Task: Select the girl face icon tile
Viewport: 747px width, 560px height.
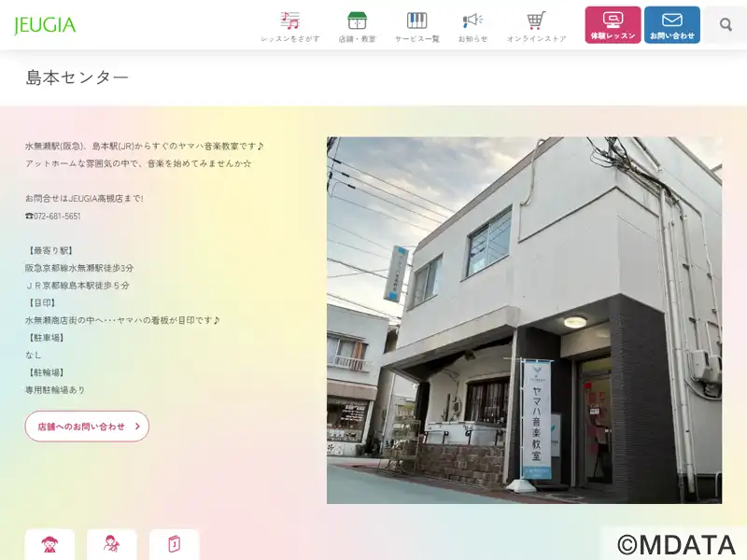Action: click(49, 544)
